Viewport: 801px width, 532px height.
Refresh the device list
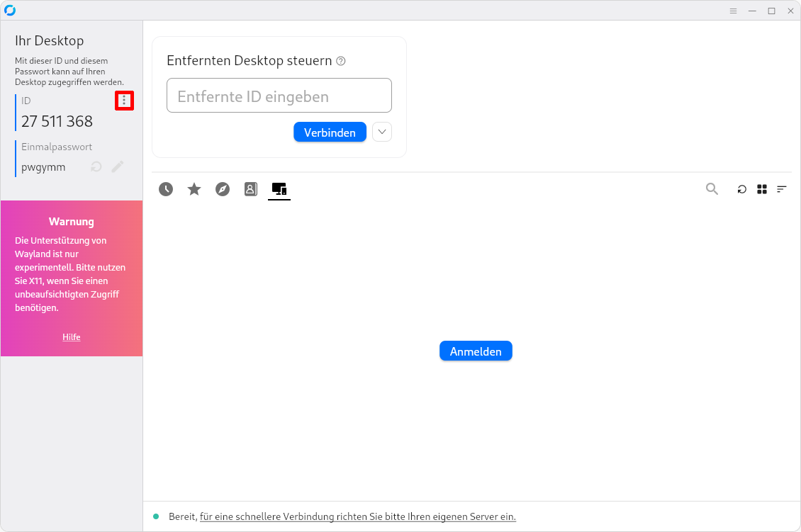(741, 189)
